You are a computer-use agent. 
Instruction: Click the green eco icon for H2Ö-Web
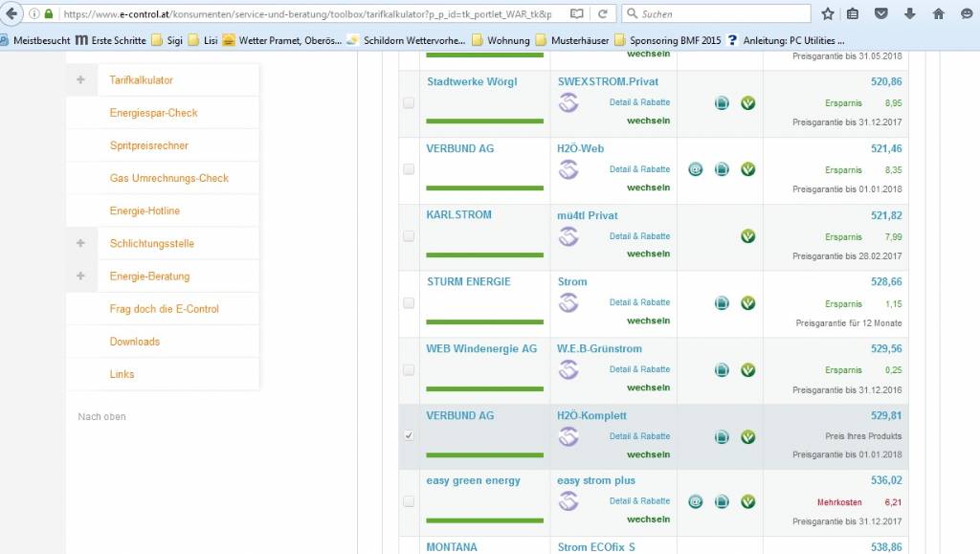click(x=748, y=169)
